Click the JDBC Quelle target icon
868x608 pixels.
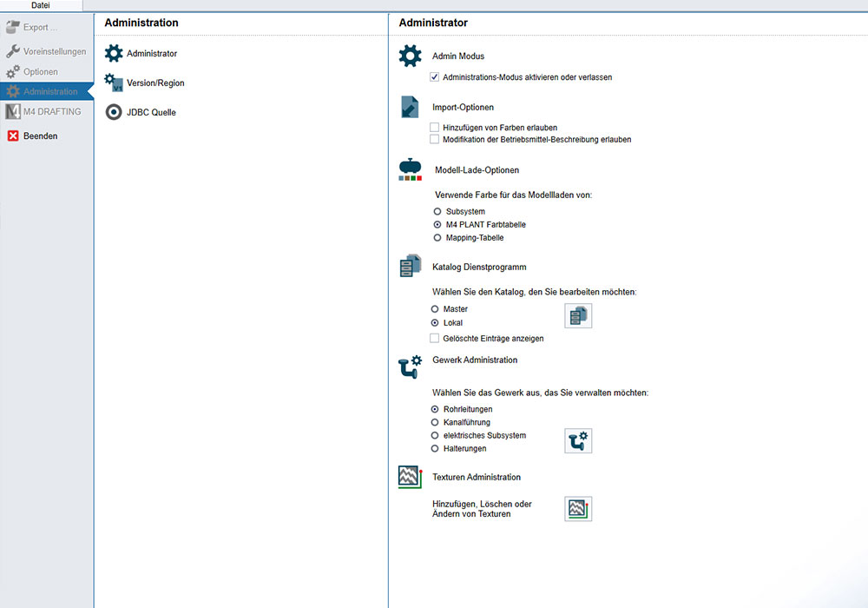(x=114, y=112)
